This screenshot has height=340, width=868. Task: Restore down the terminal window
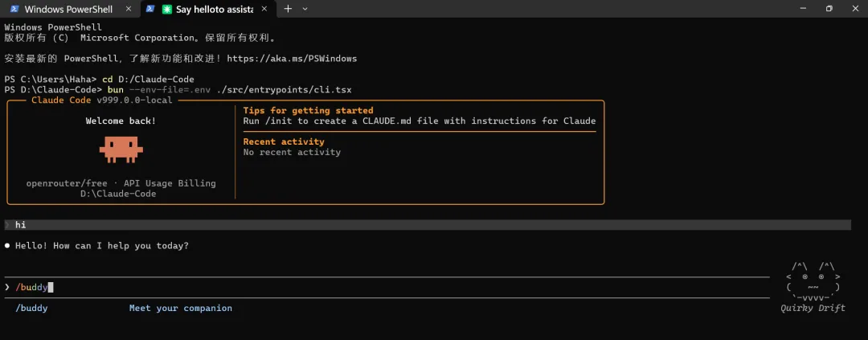coord(829,9)
